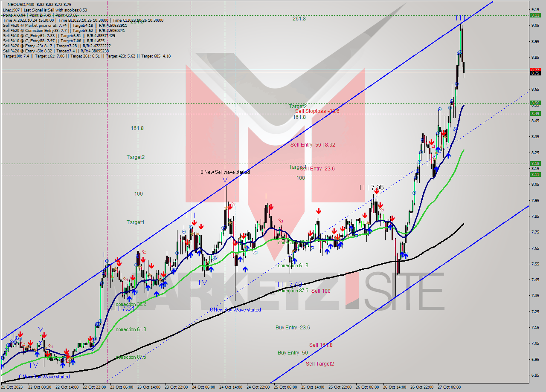Click the 'Sell 161.8' label
This screenshot has width=546, height=392.
tap(321, 345)
